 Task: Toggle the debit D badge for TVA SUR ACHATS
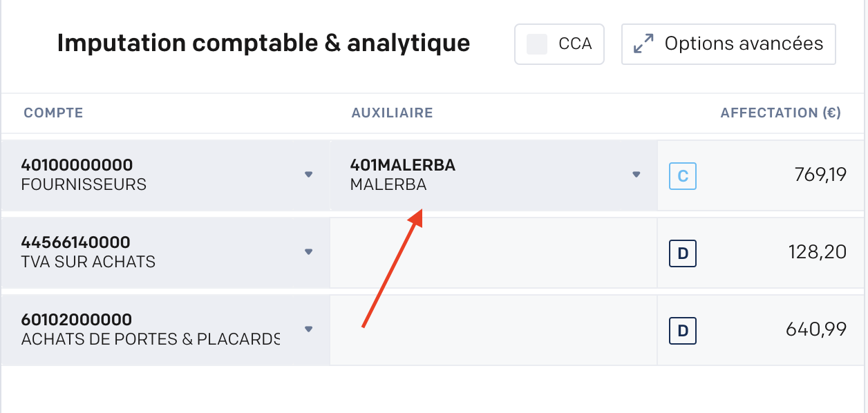click(x=682, y=253)
